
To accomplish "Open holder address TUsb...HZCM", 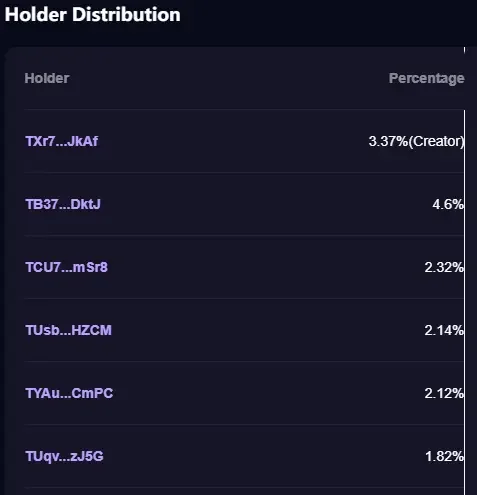I will (x=69, y=330).
